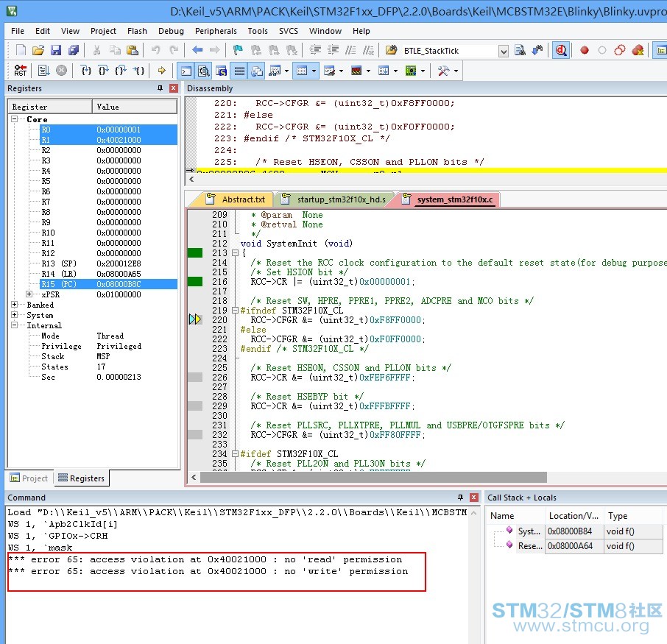Screen dimensions: 667x644
Task: Save all files with the multi-disk icon
Action: pyautogui.click(x=74, y=50)
